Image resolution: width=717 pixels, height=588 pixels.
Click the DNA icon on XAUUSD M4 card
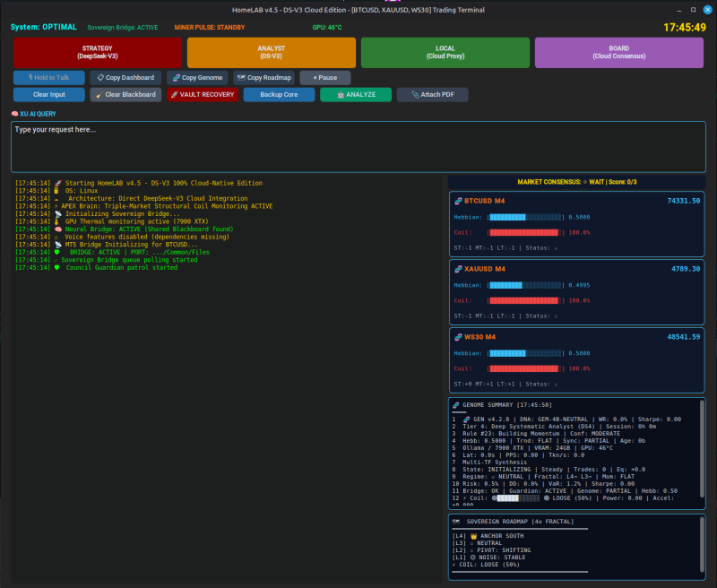point(458,269)
